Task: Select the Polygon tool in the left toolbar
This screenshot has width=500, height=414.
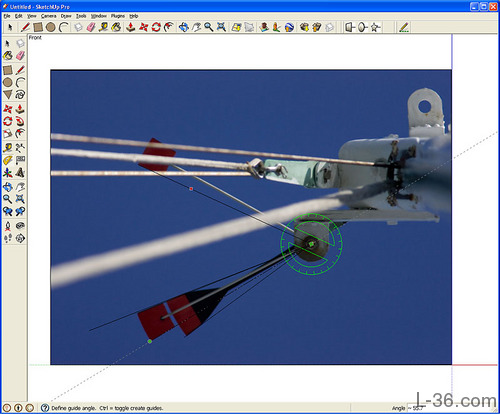Action: coord(8,95)
